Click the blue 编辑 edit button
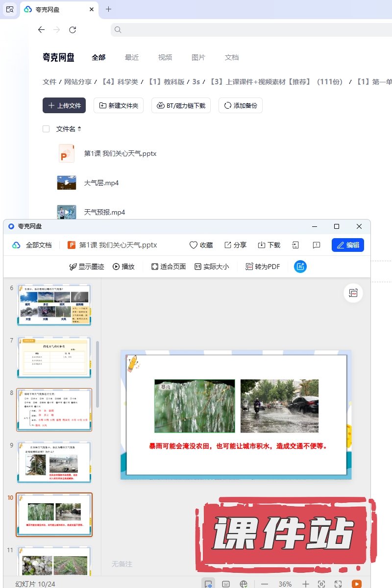 tap(347, 245)
